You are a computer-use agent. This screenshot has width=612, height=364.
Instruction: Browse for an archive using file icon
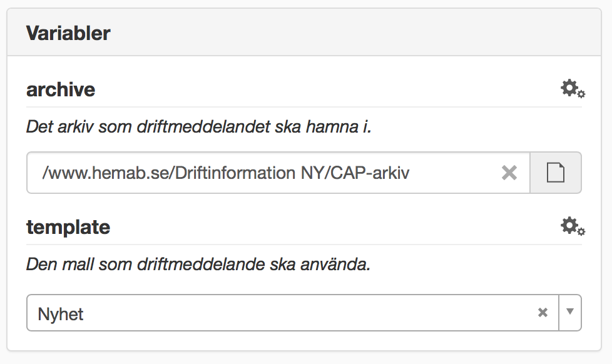pos(556,173)
